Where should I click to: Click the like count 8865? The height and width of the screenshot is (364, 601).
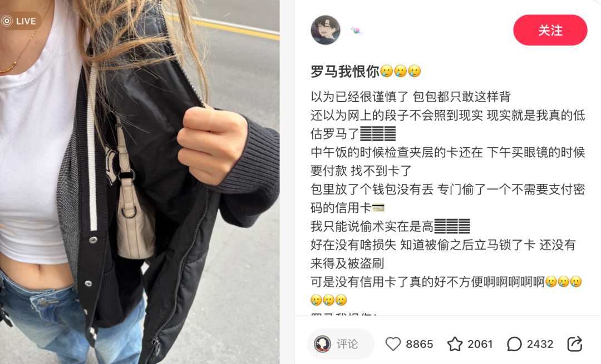point(420,344)
